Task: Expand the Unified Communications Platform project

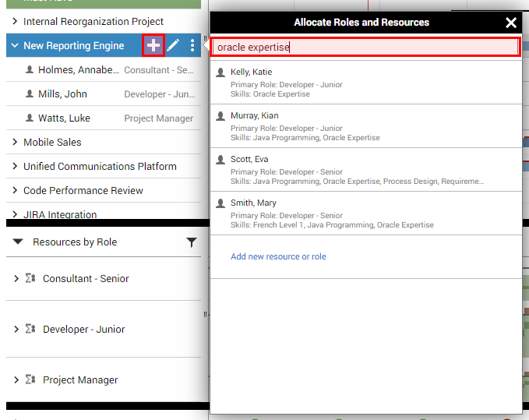Action: point(15,166)
